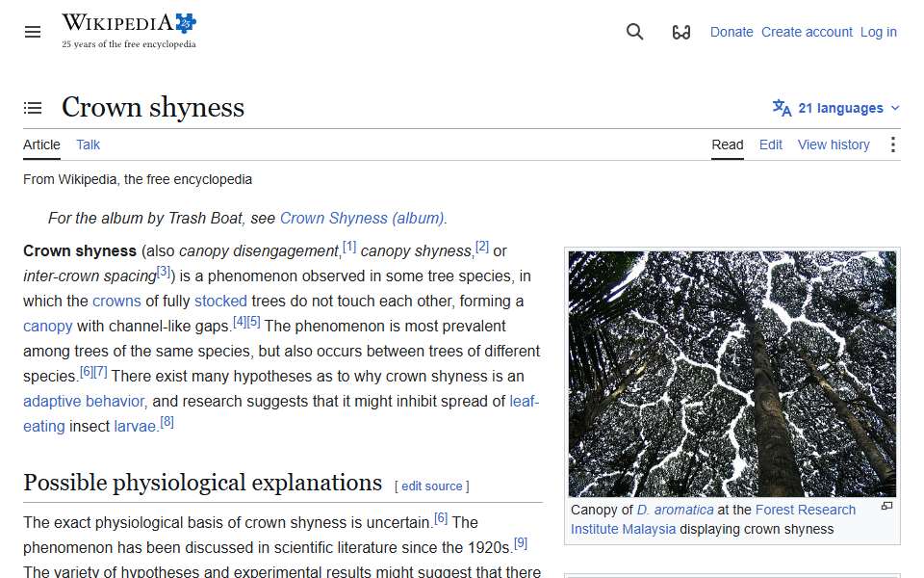924x578 pixels.
Task: Open the D. aromatica link in caption
Action: coord(675,510)
